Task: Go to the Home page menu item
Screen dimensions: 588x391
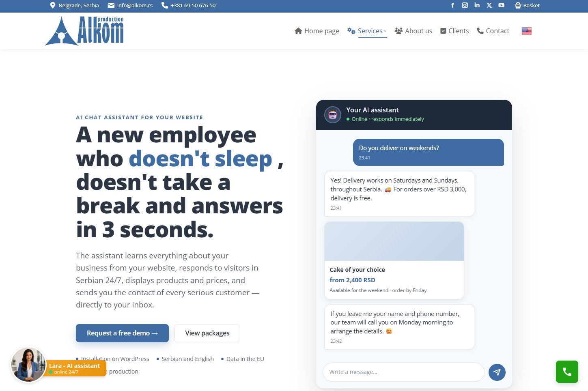Action: click(x=317, y=31)
